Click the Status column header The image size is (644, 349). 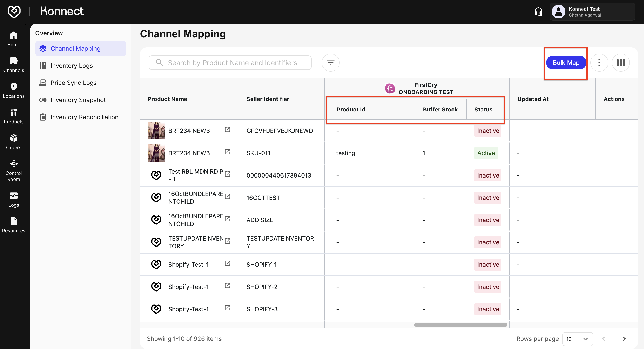coord(483,109)
